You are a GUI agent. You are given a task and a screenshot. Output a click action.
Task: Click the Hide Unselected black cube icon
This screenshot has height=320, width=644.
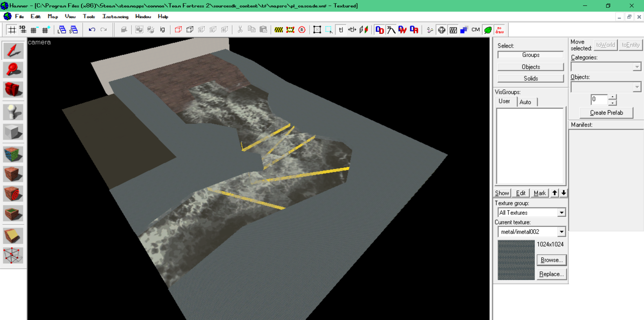pos(190,30)
